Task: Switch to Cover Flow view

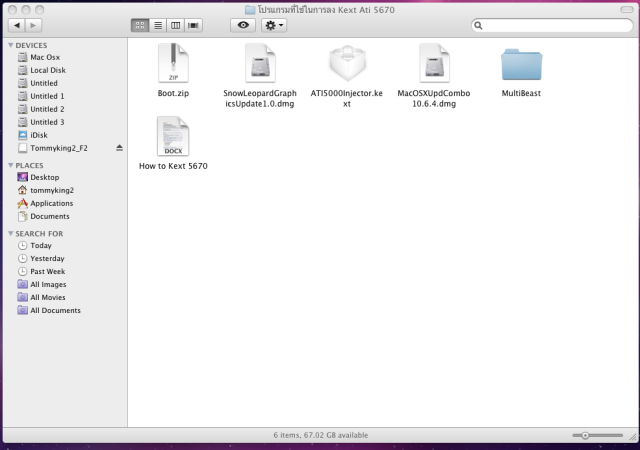Action: 193,24
